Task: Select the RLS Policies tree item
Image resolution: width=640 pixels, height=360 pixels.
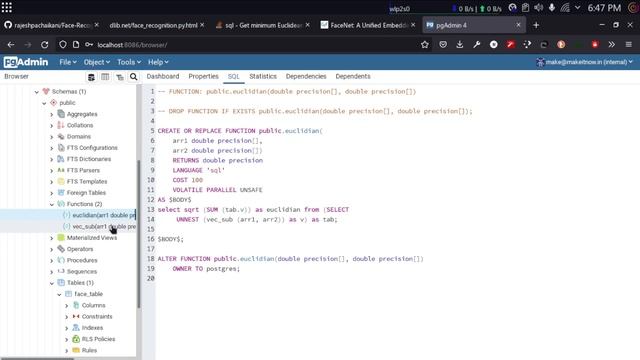Action: click(x=98, y=339)
